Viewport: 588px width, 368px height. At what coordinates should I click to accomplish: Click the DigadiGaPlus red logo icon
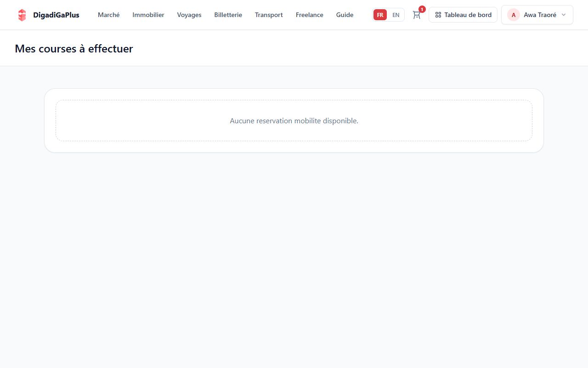[22, 15]
